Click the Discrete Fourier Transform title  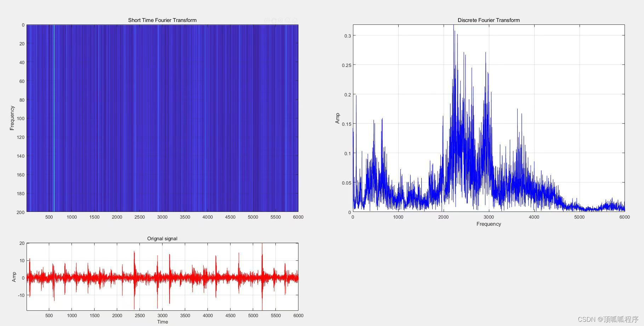click(489, 20)
